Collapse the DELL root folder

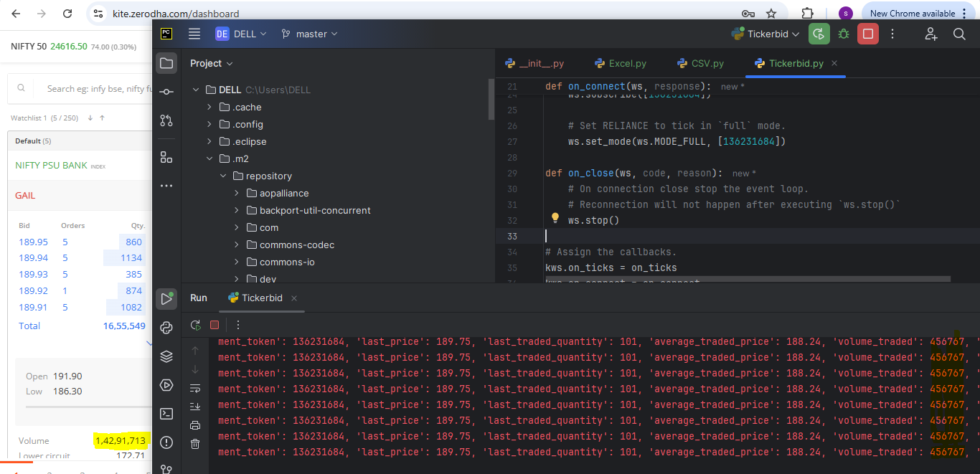[196, 90]
